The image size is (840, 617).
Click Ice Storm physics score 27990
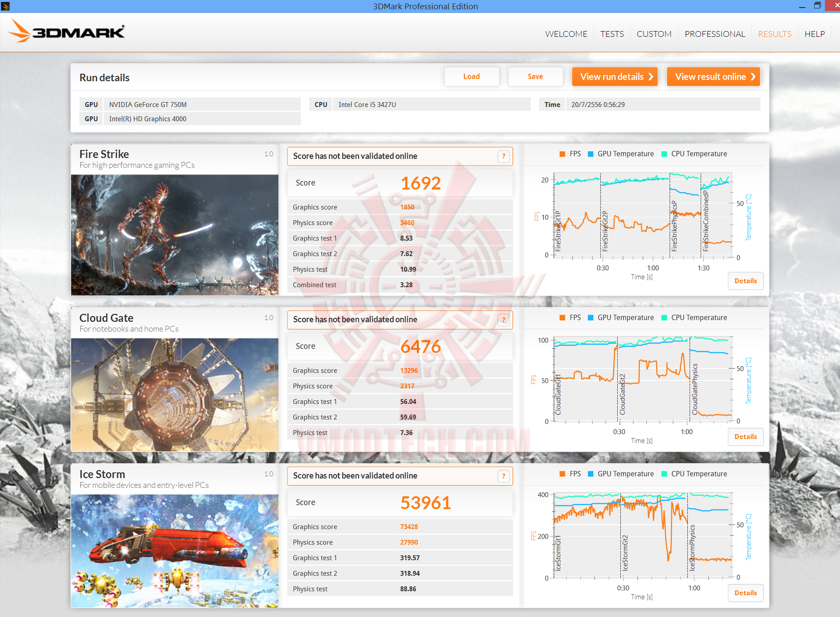(409, 542)
